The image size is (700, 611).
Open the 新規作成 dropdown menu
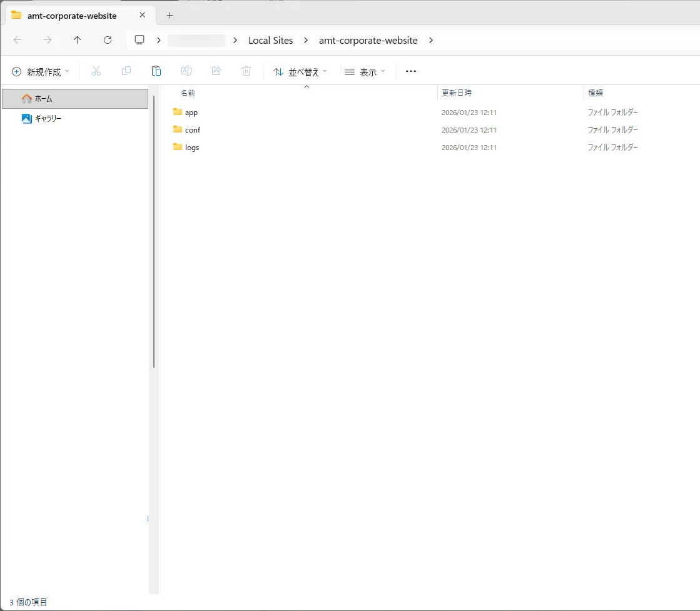(41, 72)
